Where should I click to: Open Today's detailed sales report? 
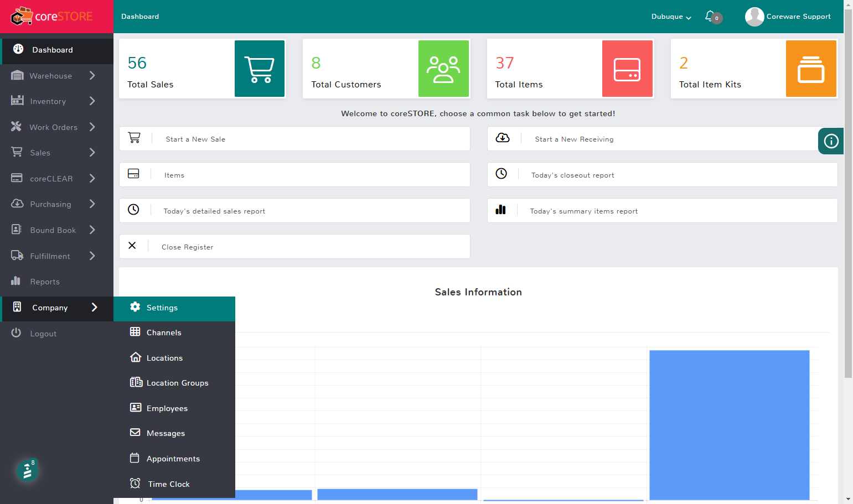click(x=294, y=211)
